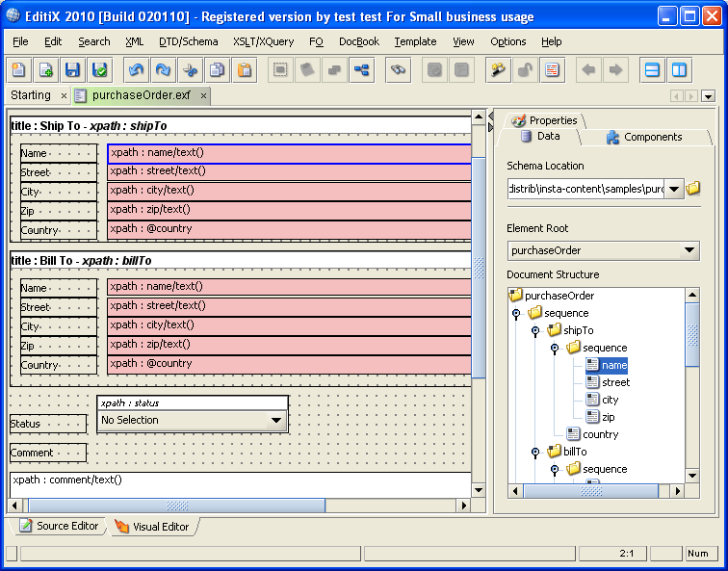
Task: Click the Redo arrow icon
Action: tap(163, 70)
